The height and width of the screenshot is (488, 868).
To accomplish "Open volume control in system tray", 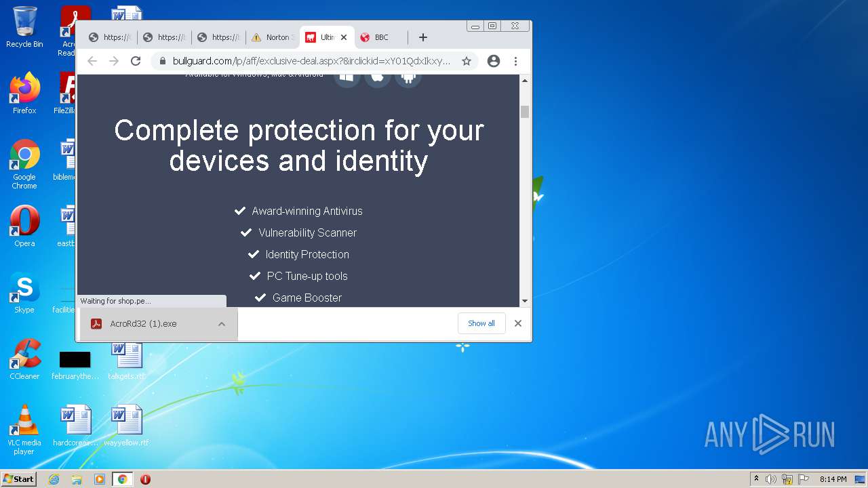I will point(771,479).
